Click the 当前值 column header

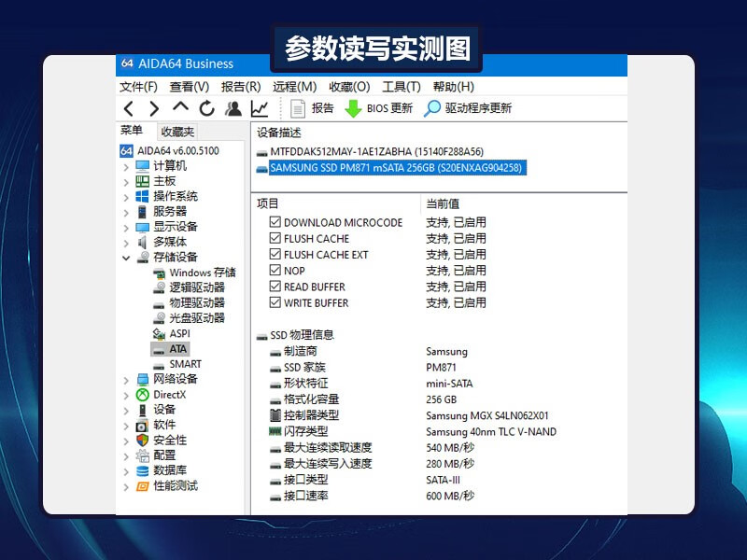tap(443, 203)
